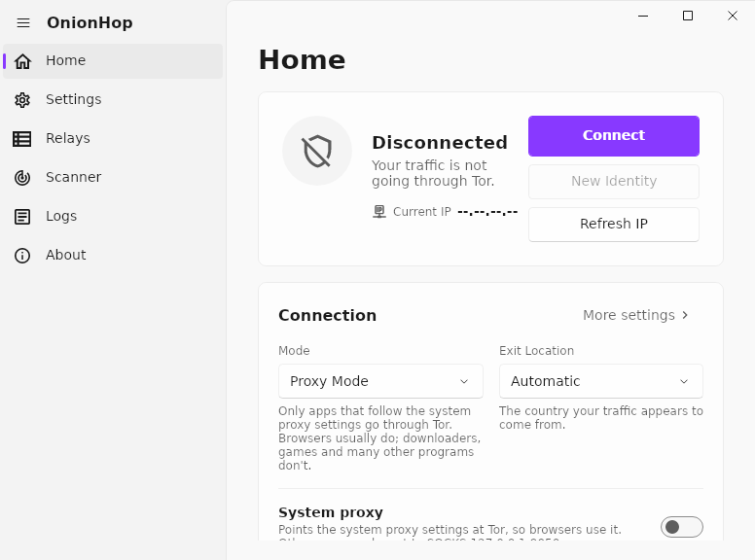Open the Scanner page label
The image size is (755, 560).
(x=73, y=177)
